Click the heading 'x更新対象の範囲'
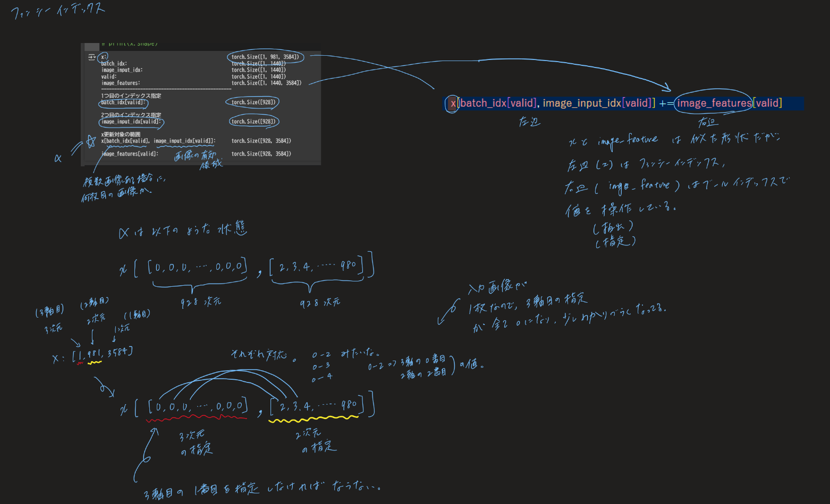The height and width of the screenshot is (504, 830). (121, 134)
